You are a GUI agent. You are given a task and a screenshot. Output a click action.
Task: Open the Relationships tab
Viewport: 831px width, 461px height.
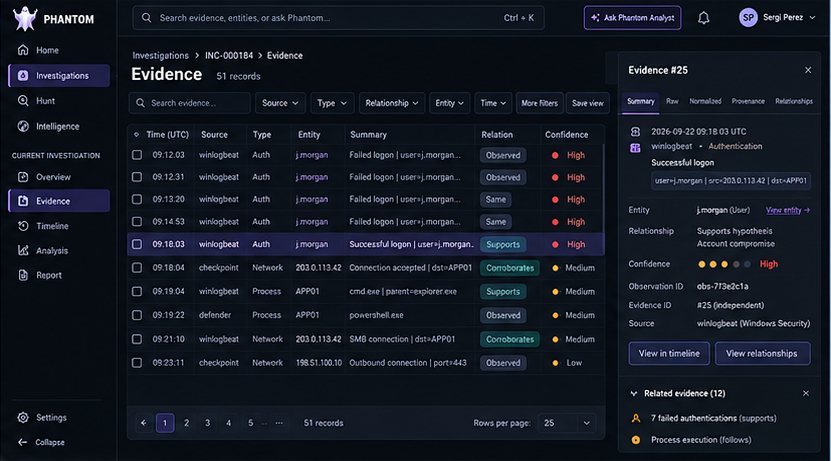coord(793,101)
